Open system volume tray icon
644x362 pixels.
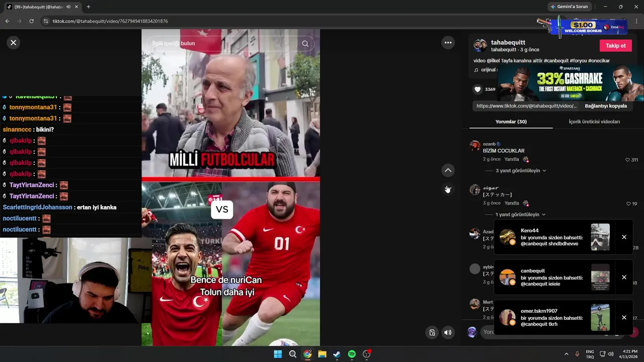(x=611, y=354)
